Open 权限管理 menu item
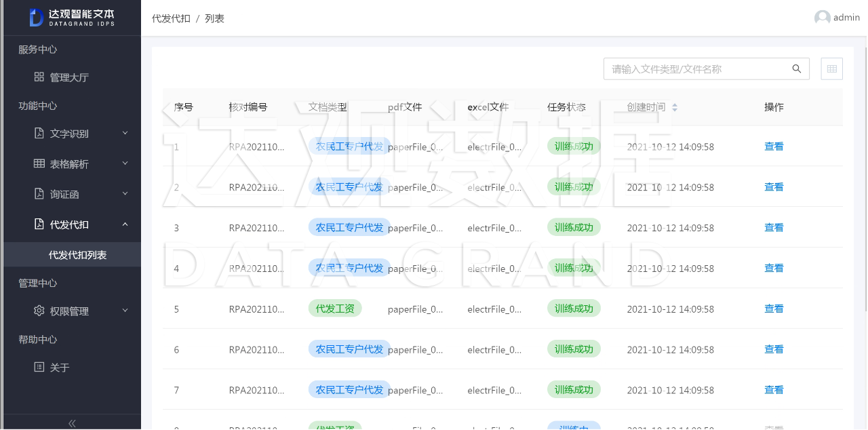868x430 pixels. pos(71,311)
